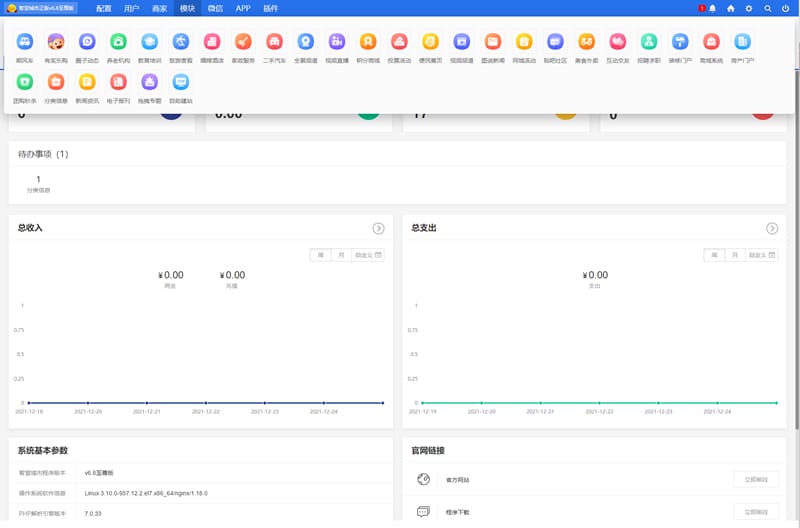Click the settings gear in header
Viewport: 800px width, 528px height.
[749, 8]
